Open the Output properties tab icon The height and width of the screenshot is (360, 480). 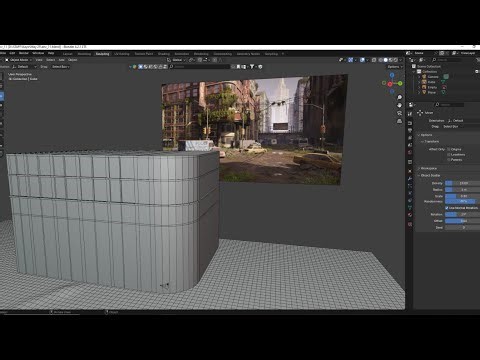(410, 130)
